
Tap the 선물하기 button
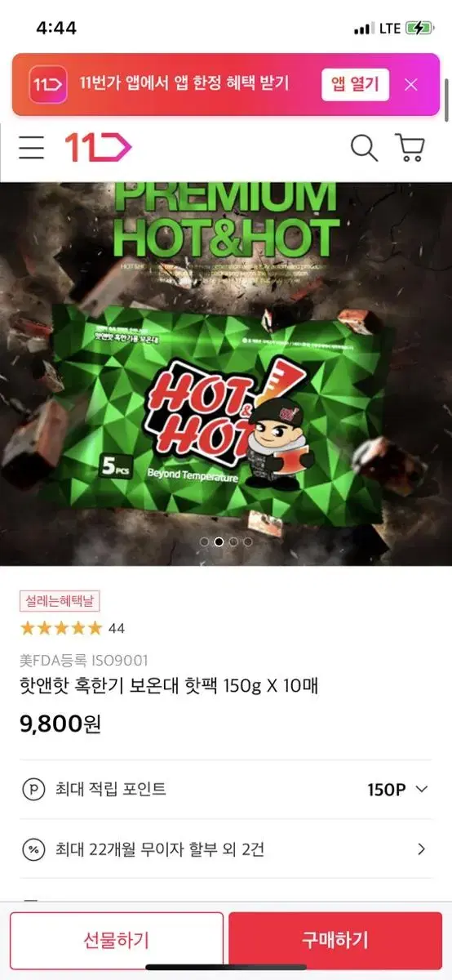117,940
